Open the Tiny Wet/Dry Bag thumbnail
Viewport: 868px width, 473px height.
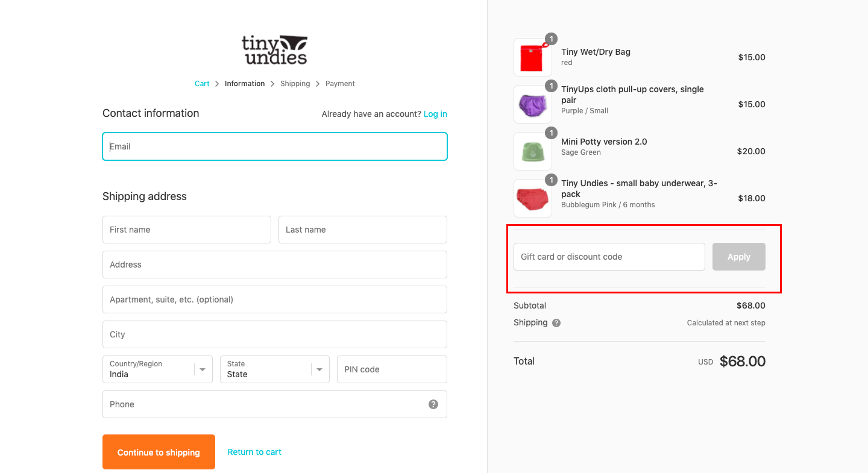tap(533, 57)
